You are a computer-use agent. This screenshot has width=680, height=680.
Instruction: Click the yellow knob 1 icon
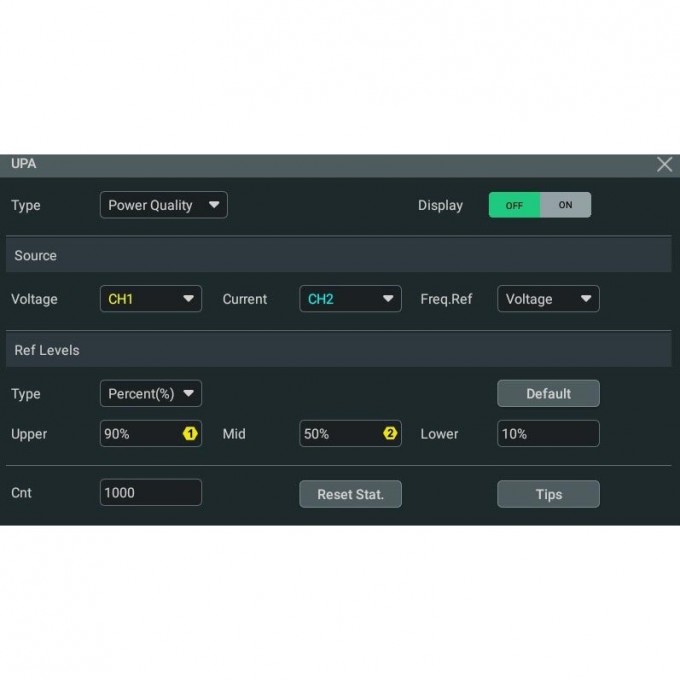189,434
